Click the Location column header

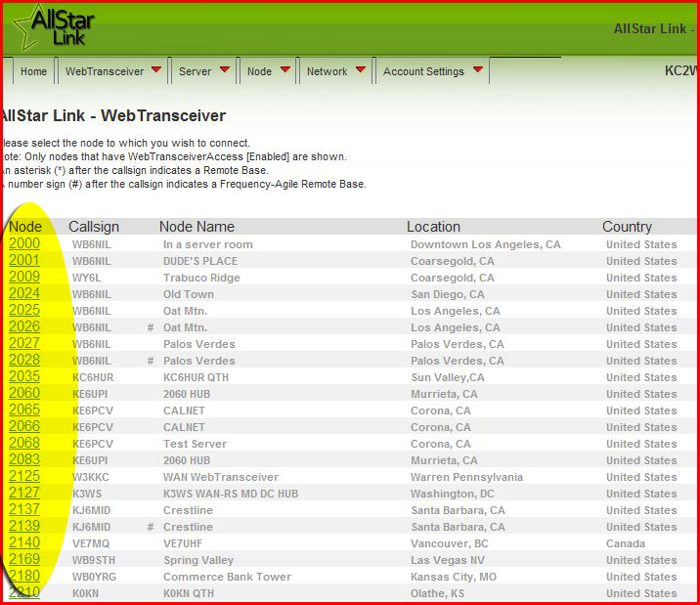[x=433, y=227]
